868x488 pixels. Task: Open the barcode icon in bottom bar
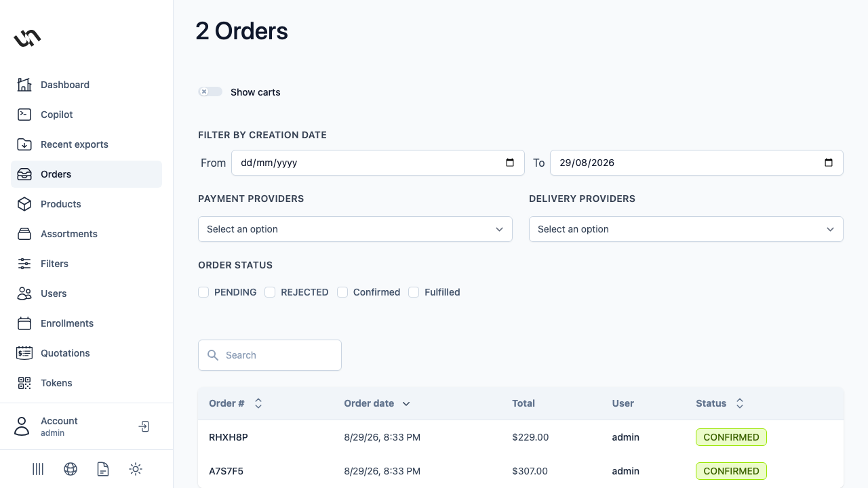pos(38,469)
